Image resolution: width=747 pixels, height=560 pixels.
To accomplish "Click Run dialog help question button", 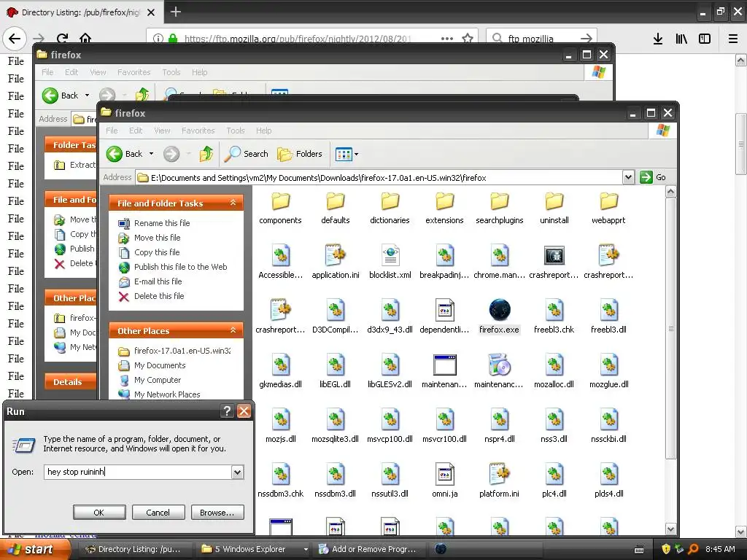I will click(x=228, y=411).
